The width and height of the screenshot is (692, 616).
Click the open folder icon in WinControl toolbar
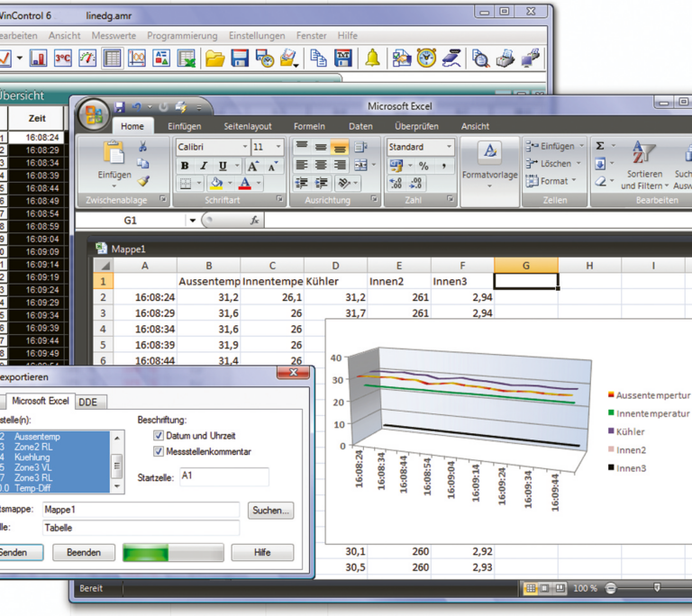[215, 59]
